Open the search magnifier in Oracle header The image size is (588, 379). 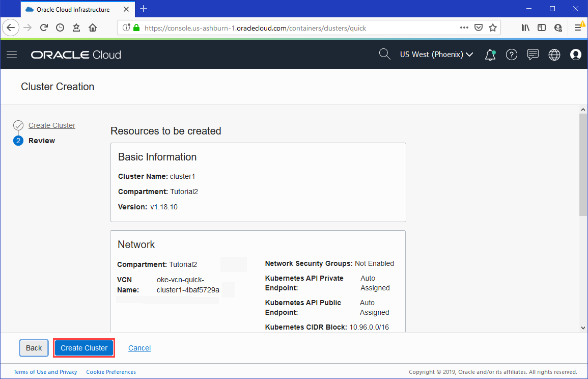[x=384, y=55]
